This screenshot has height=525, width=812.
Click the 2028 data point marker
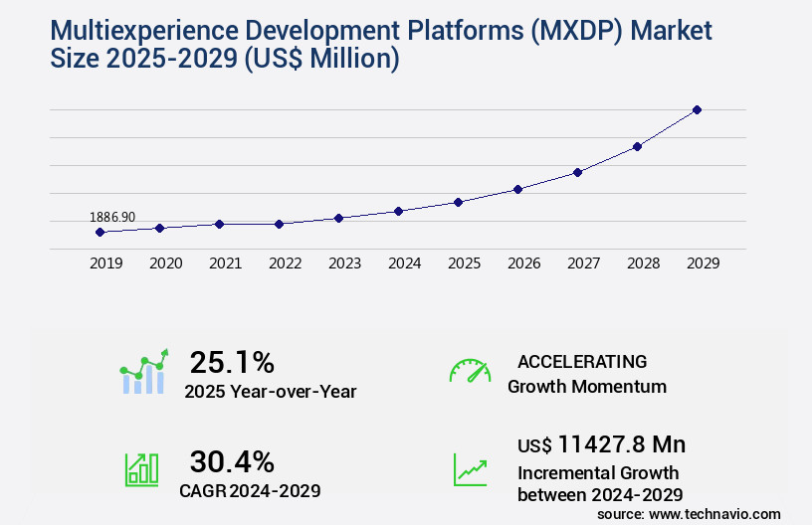[637, 146]
